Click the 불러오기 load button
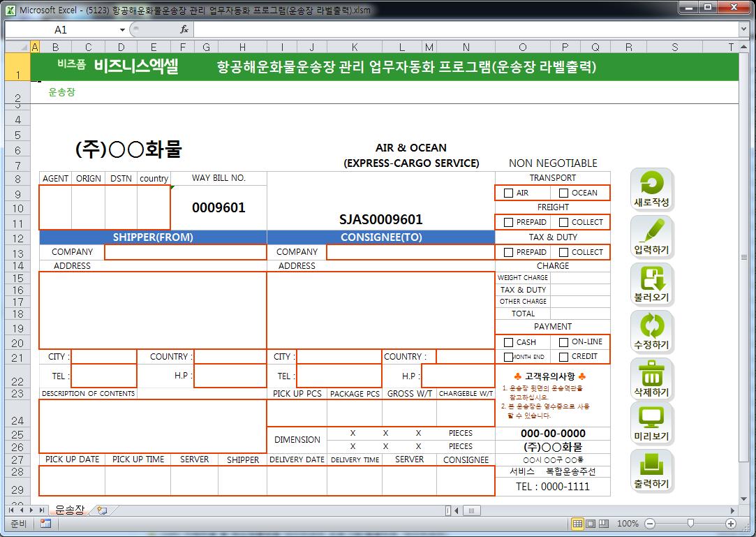This screenshot has height=537, width=756. click(651, 284)
